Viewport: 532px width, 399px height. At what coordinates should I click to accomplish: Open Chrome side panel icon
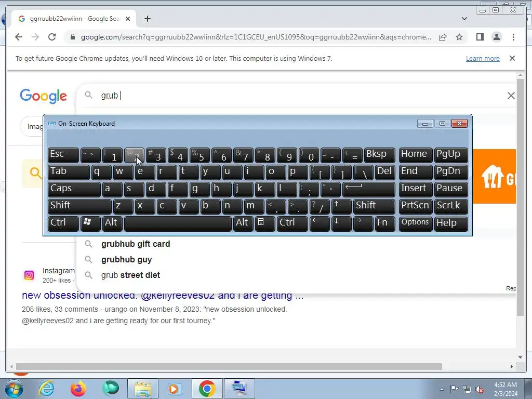[480, 37]
